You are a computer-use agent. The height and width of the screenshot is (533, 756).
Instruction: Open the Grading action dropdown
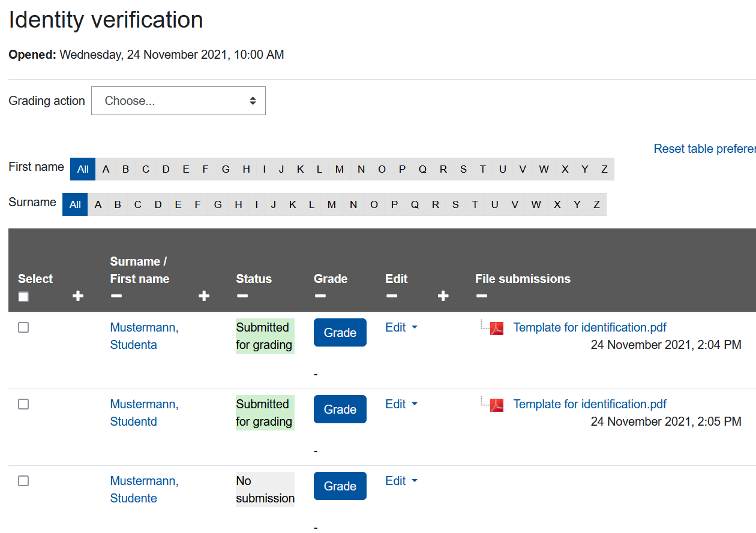coord(178,101)
